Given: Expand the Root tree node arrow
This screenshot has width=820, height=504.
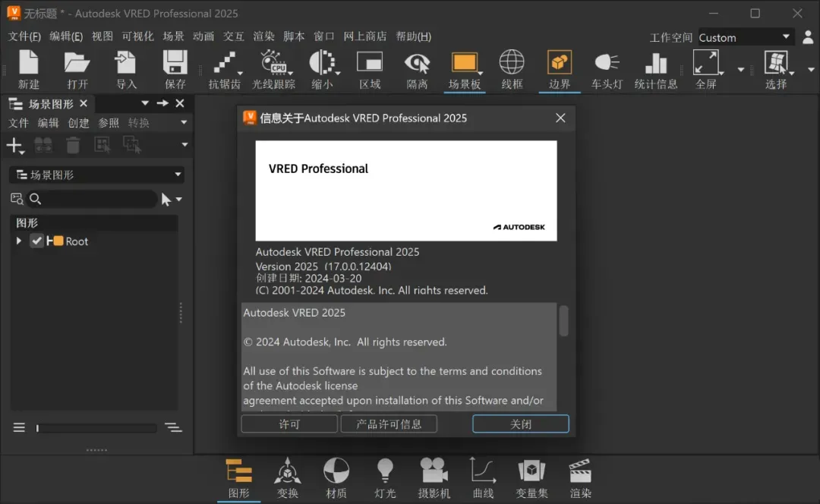Looking at the screenshot, I should click(x=19, y=241).
